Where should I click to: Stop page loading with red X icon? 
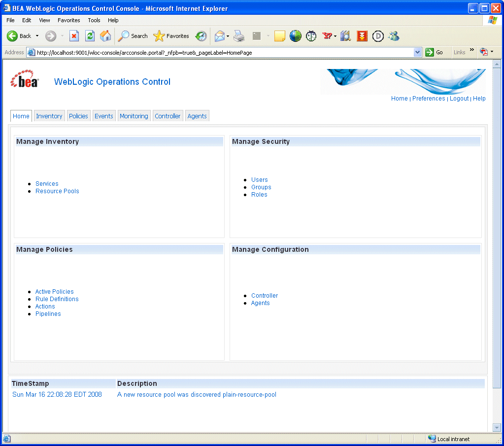tap(74, 36)
